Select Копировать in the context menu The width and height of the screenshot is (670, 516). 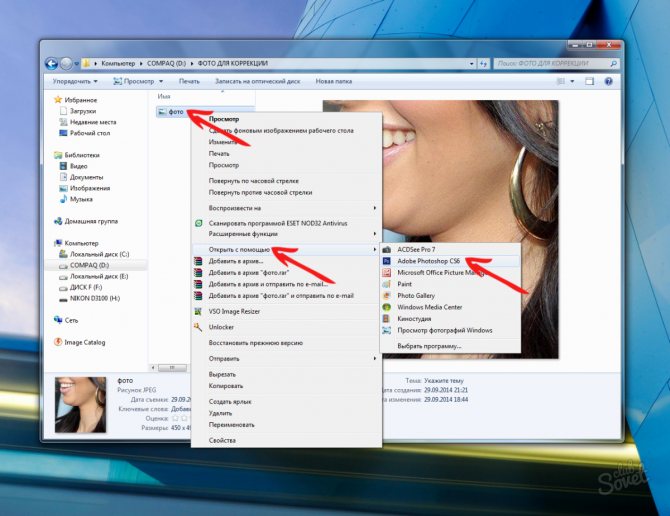pos(224,384)
